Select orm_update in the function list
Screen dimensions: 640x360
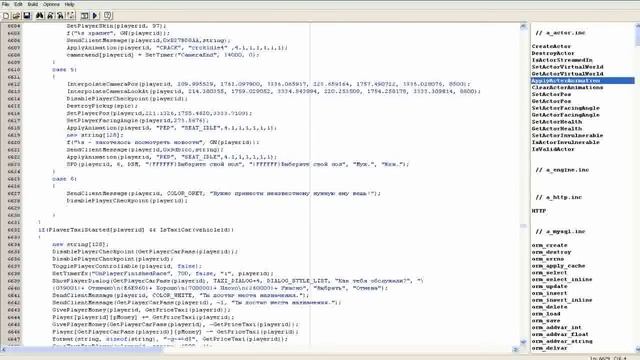549,287
